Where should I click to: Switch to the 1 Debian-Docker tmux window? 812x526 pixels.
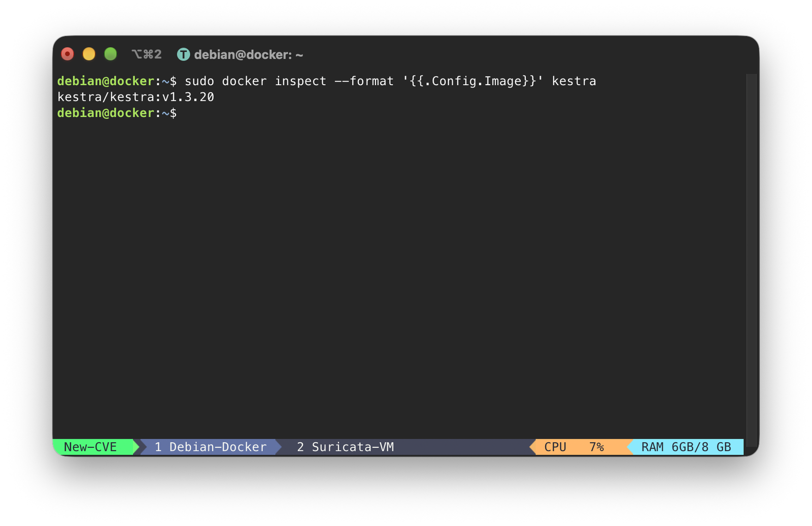211,447
